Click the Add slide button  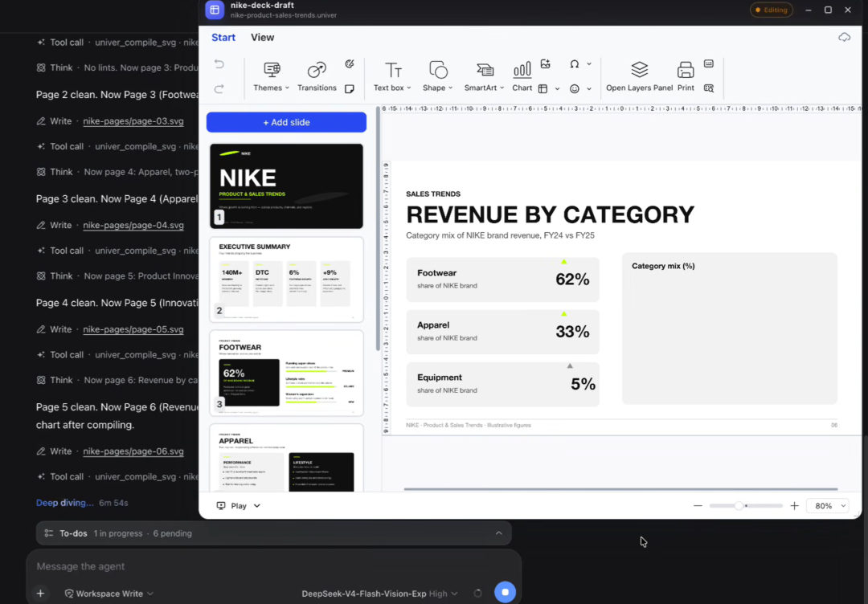pyautogui.click(x=286, y=122)
